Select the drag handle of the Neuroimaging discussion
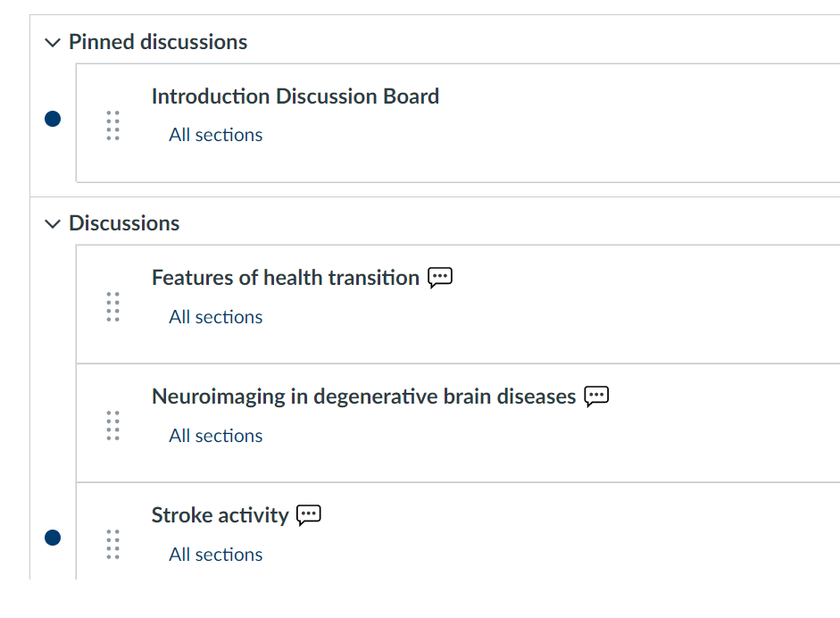 coord(112,425)
